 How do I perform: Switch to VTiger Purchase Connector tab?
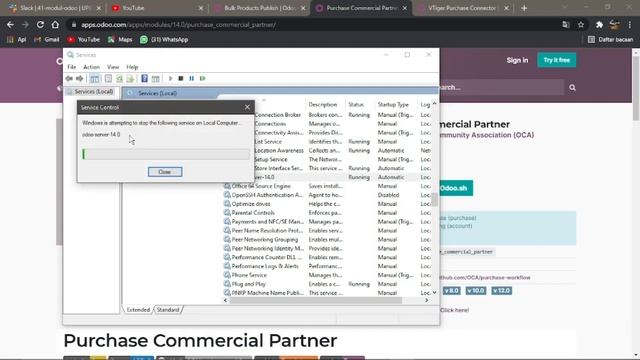[x=462, y=8]
